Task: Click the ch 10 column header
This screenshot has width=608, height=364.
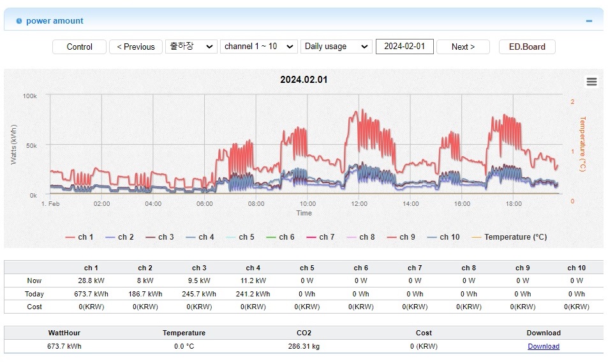Action: (x=577, y=268)
